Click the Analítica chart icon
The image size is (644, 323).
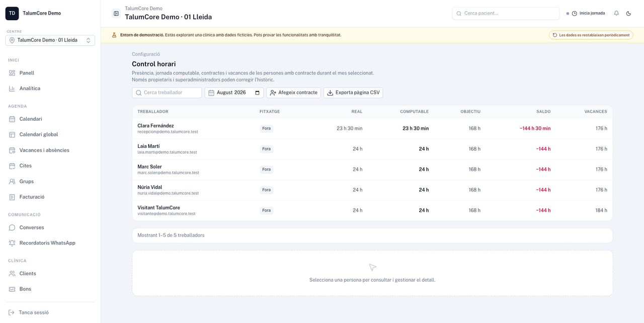(12, 89)
